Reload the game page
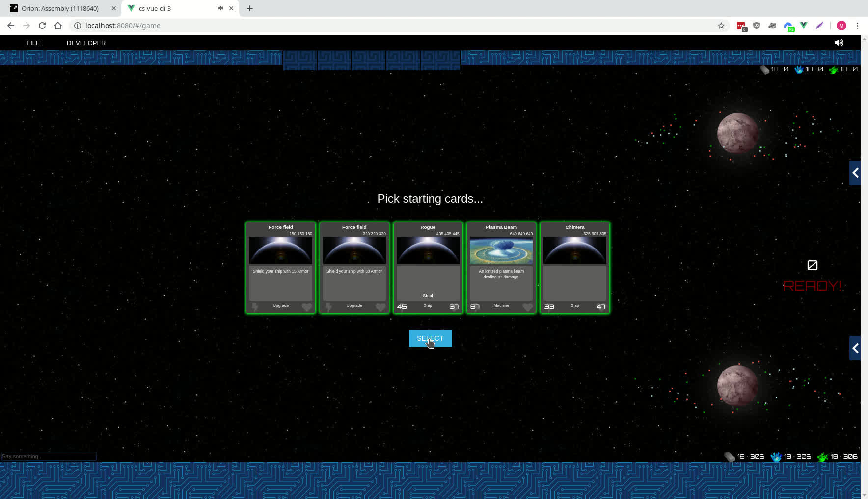The width and height of the screenshot is (868, 499). pyautogui.click(x=42, y=26)
